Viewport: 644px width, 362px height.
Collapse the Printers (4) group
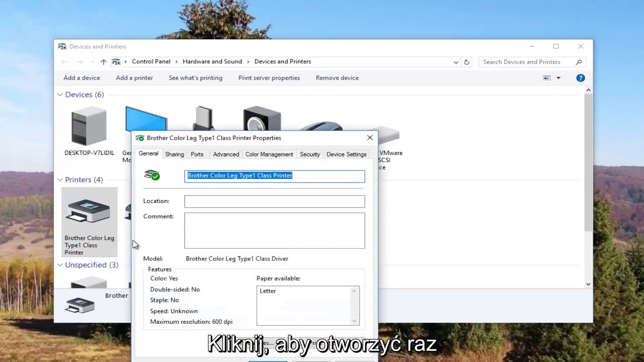tap(60, 179)
